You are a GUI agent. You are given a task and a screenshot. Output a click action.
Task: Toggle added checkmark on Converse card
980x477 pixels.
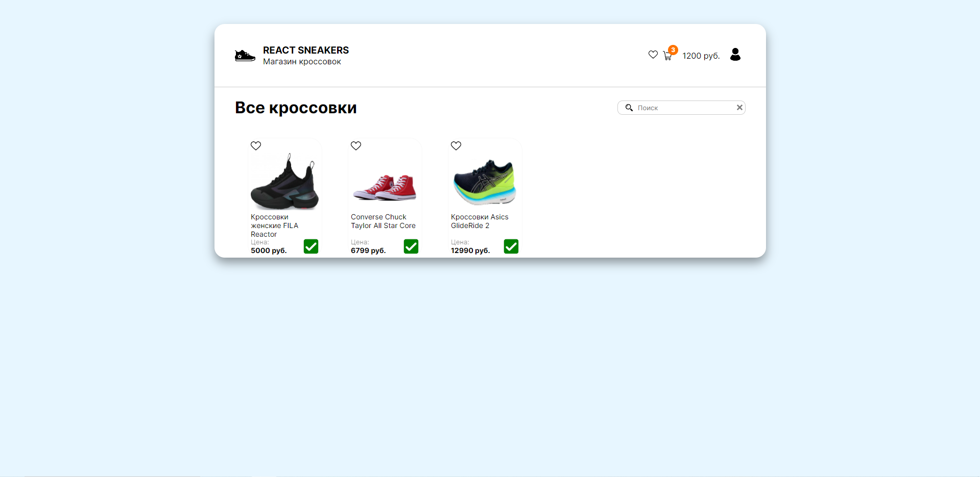point(411,246)
